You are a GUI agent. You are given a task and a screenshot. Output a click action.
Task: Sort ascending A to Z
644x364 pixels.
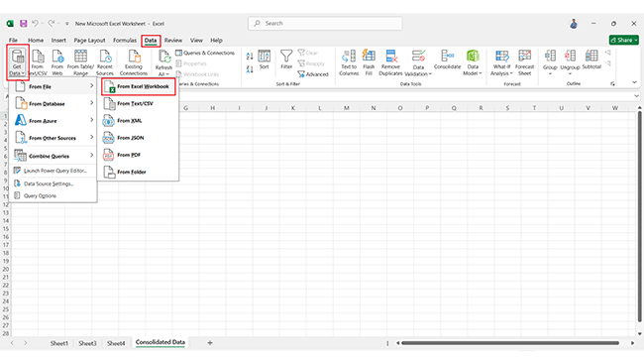pyautogui.click(x=250, y=57)
